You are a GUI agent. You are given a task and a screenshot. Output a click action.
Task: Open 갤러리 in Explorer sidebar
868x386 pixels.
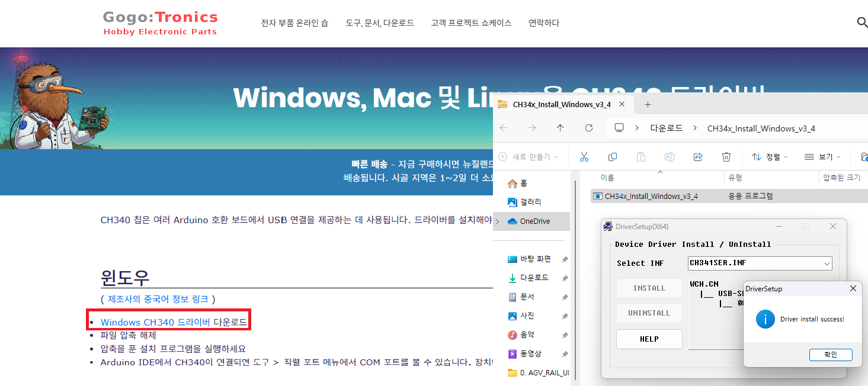click(525, 202)
